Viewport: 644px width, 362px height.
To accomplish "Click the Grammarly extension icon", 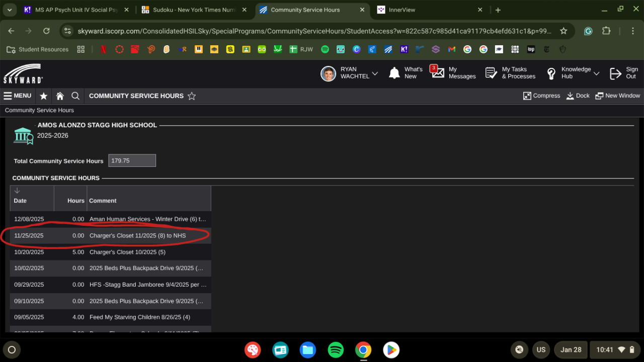I will 588,31.
